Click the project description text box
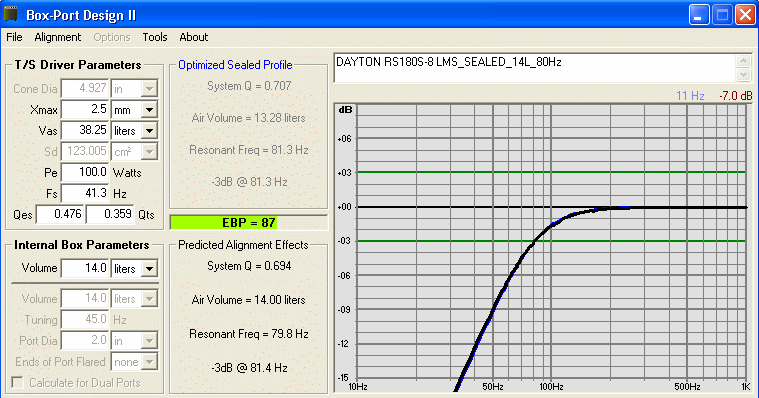This screenshot has width=759, height=398. click(535, 68)
